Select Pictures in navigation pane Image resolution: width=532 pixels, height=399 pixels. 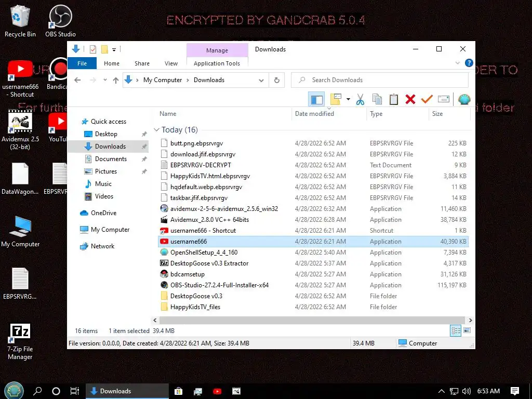[x=105, y=171]
